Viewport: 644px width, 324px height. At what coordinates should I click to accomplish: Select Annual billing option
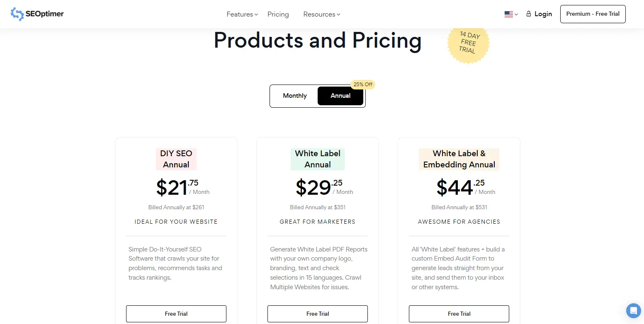point(340,96)
